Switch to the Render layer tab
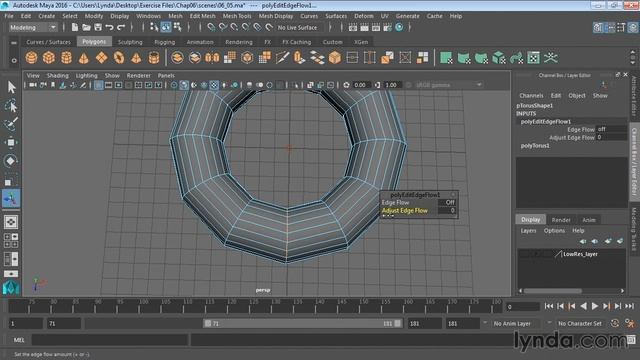640x360 pixels. pyautogui.click(x=561, y=220)
